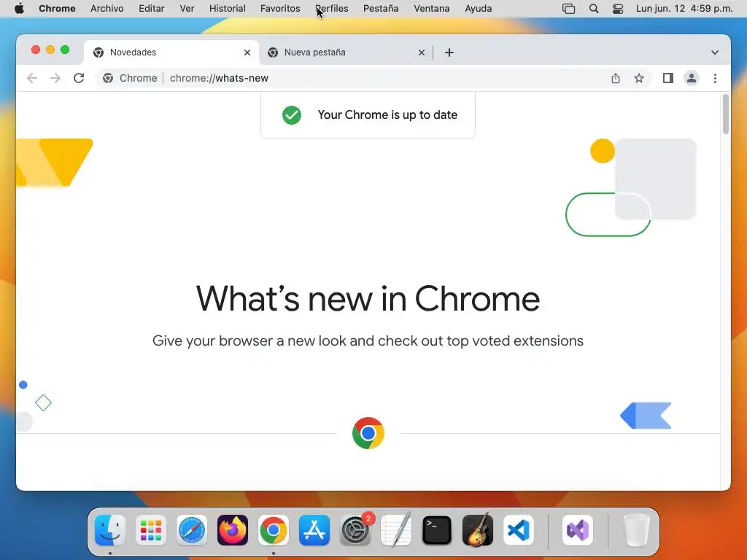
Task: Click "Your Chrome is up to date" text
Action: (387, 114)
